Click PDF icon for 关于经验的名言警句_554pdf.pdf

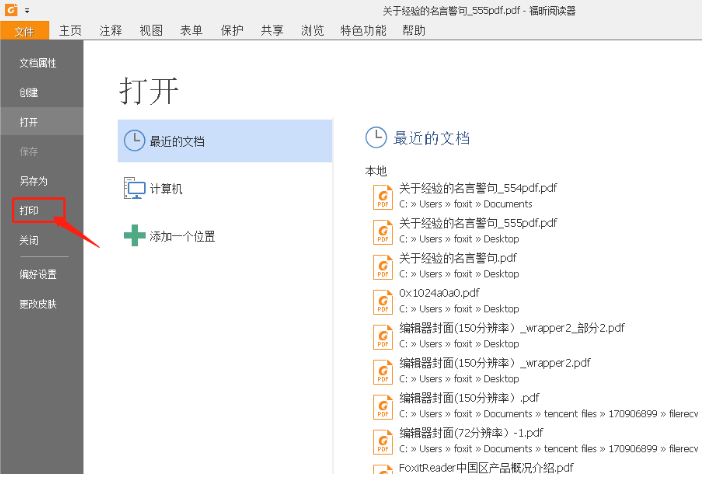click(383, 196)
